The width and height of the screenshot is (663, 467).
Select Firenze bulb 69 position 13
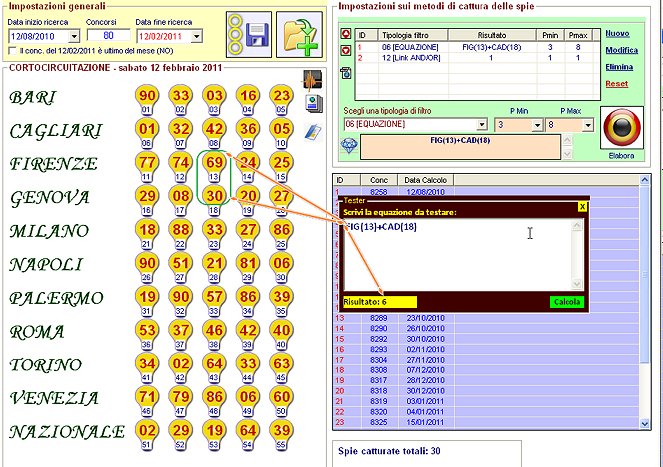(x=214, y=166)
